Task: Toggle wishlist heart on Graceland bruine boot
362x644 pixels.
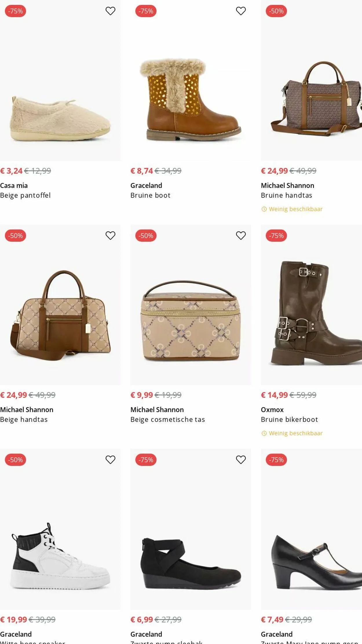Action: [241, 11]
